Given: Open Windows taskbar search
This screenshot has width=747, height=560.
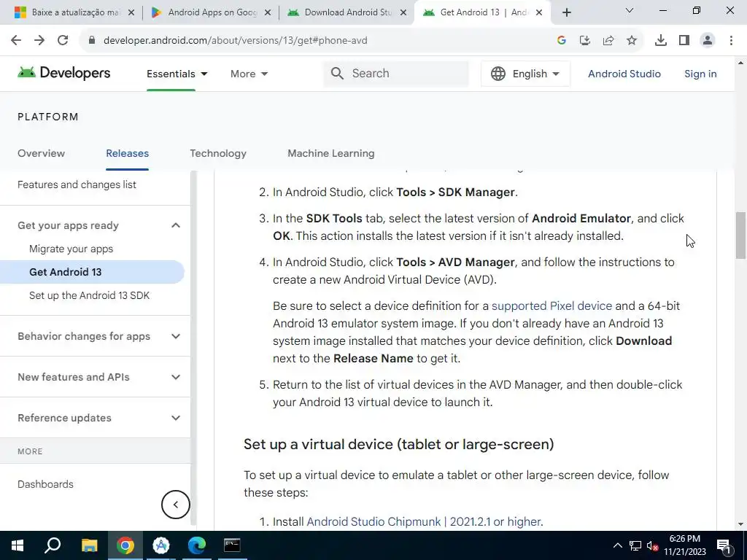Looking at the screenshot, I should pos(53,545).
